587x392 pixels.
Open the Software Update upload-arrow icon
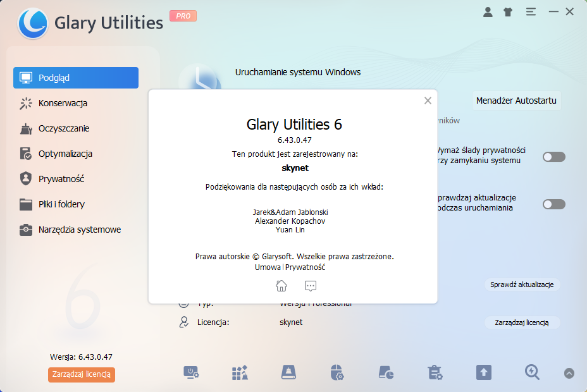484,372
